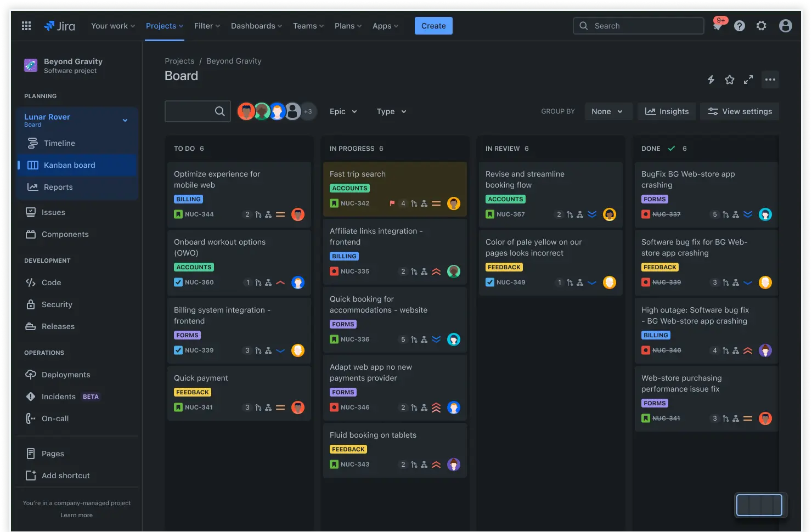Click the apps grid icon next to Jira logo
Screen dimensions: 812x532
click(x=26, y=26)
